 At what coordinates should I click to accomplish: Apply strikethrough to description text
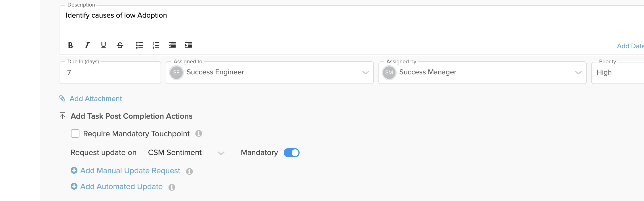tap(120, 45)
